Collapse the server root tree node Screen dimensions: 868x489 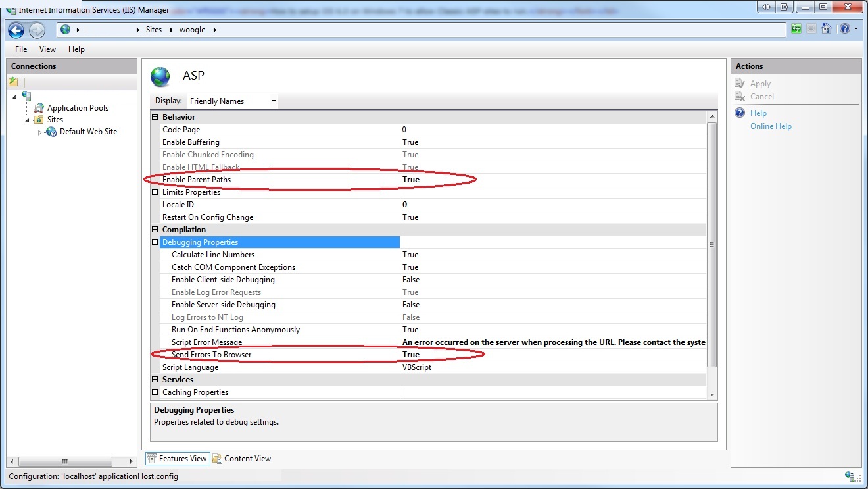click(14, 97)
